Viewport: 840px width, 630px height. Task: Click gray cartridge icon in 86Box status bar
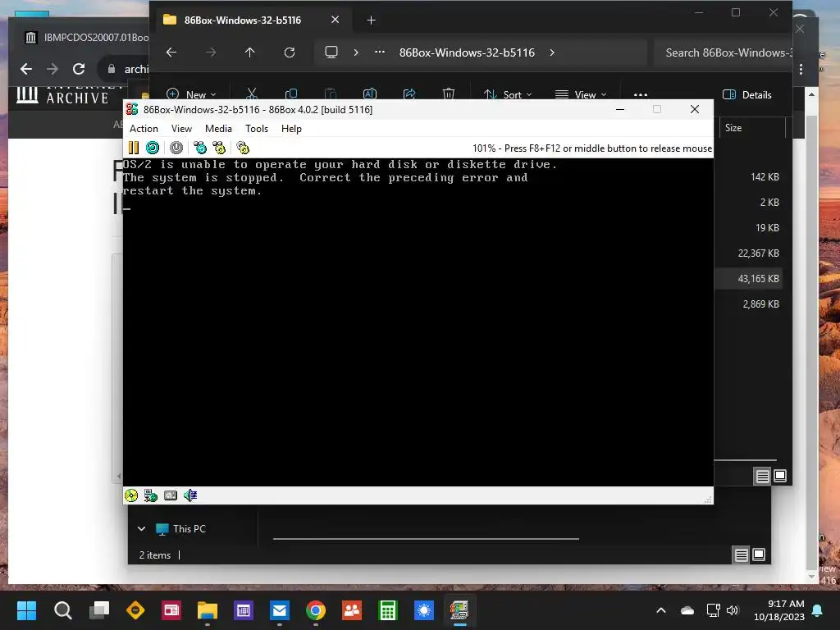171,495
